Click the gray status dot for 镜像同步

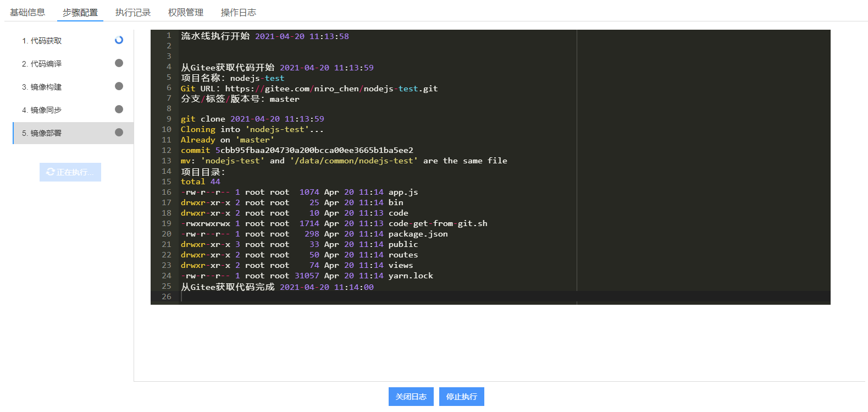point(119,109)
